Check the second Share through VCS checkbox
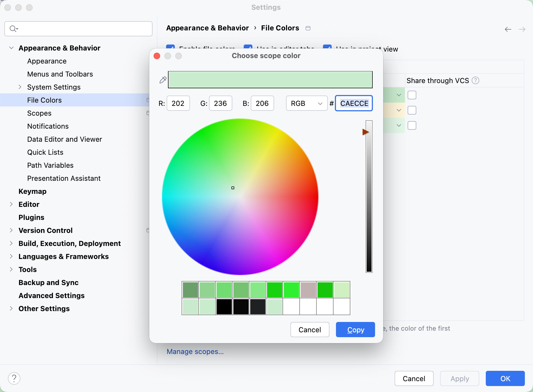Screen dimensions: 533x392 [412, 110]
